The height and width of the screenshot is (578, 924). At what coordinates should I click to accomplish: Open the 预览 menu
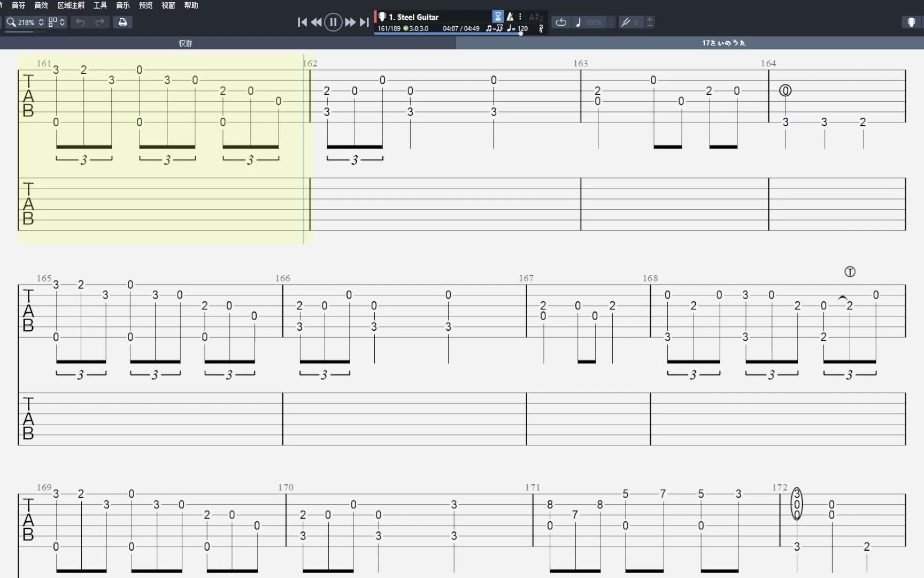pyautogui.click(x=145, y=5)
